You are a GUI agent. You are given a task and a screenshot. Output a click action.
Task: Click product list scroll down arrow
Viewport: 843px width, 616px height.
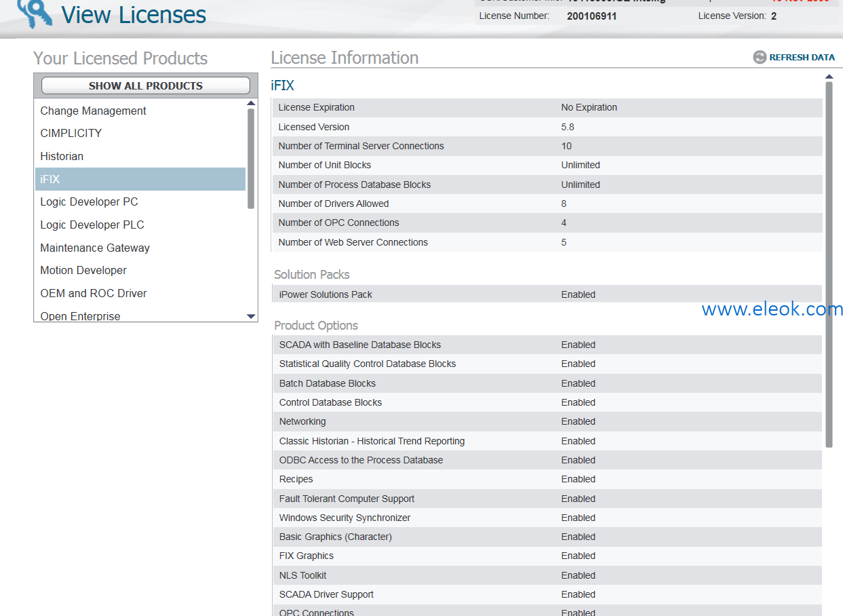tap(251, 316)
